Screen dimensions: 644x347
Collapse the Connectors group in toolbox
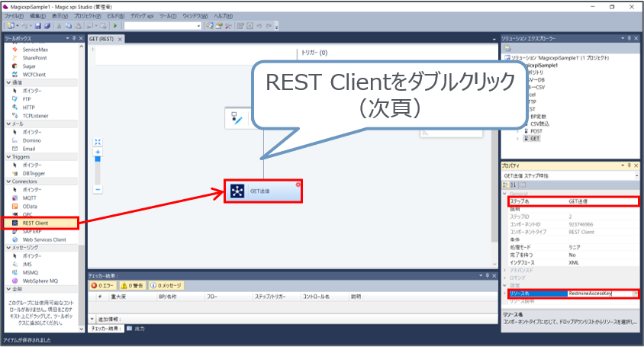(x=8, y=182)
